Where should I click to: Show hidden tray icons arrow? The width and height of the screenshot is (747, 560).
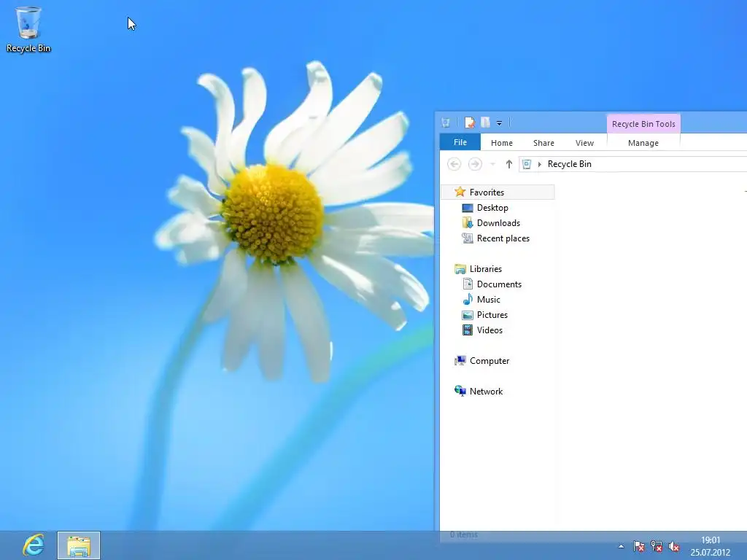tap(621, 547)
